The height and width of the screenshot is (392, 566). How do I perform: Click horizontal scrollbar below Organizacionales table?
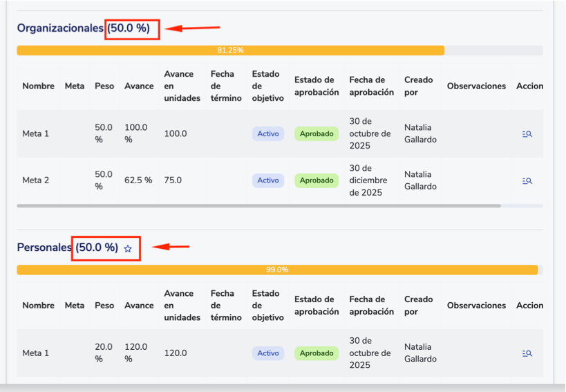258,206
